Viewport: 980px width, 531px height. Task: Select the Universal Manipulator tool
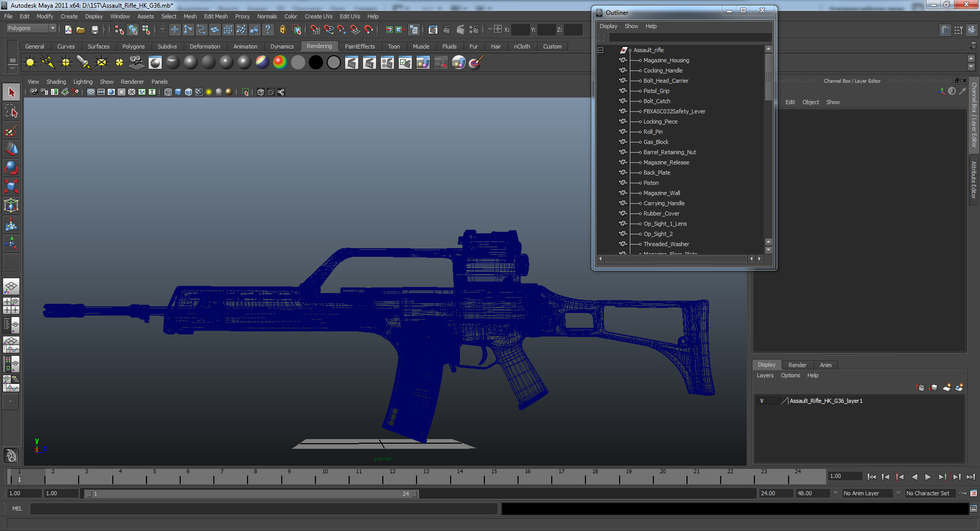coord(11,206)
